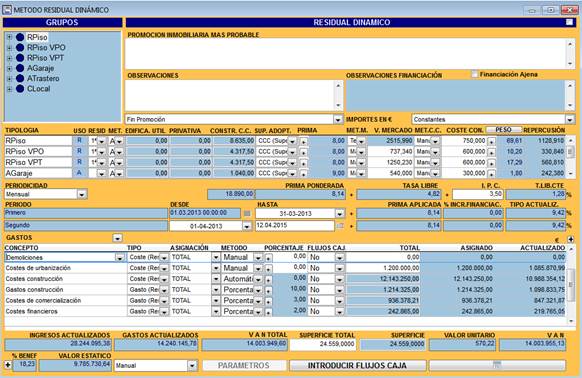Click the INTRODUCIR FLUJOS CAJA button
The height and width of the screenshot is (378, 582).
coord(357,365)
